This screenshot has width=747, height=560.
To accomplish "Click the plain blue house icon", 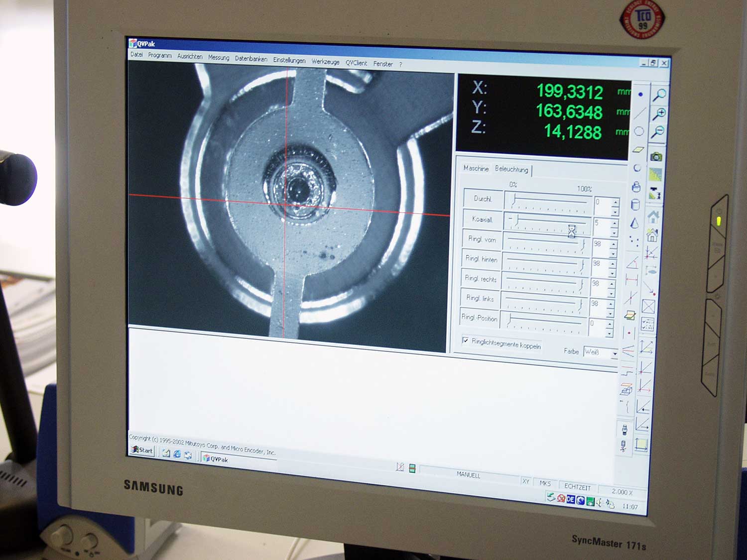I will click(653, 217).
